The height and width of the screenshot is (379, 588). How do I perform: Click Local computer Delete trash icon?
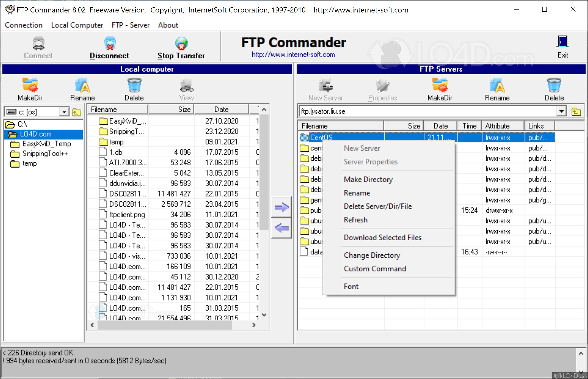[x=134, y=85]
